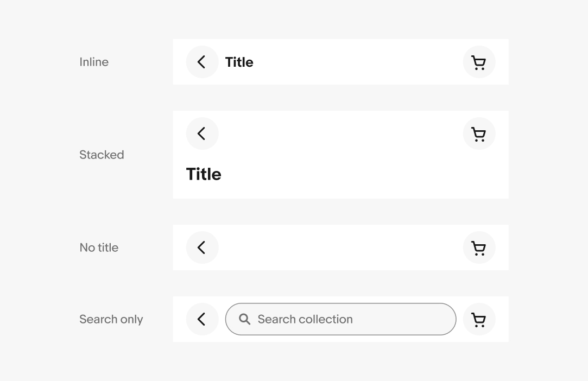Screen dimensions: 588x381
Task: Tap the cart icon in the No title header
Action: [479, 248]
